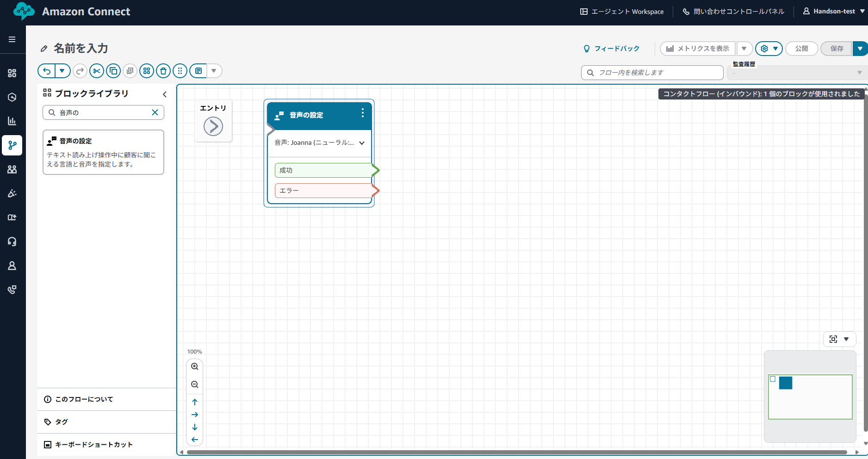Click the notes toolbar button
The width and height of the screenshot is (868, 459).
pos(198,71)
